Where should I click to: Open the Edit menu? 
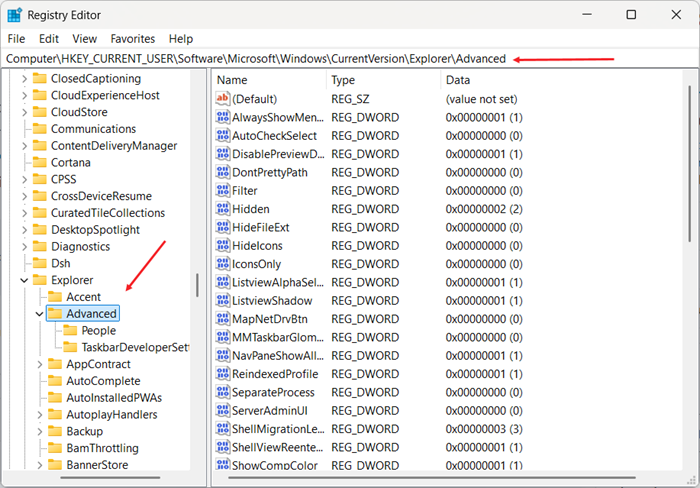[x=49, y=39]
